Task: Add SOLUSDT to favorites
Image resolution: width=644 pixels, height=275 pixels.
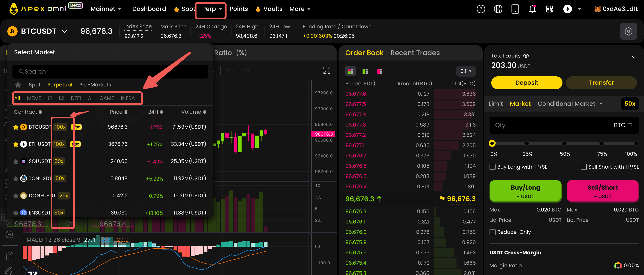Action: 16,162
